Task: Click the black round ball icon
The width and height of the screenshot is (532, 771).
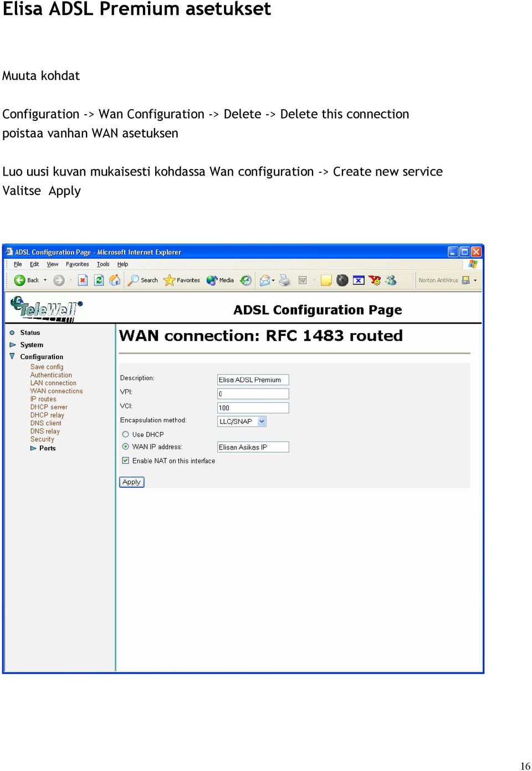Action: [x=342, y=280]
